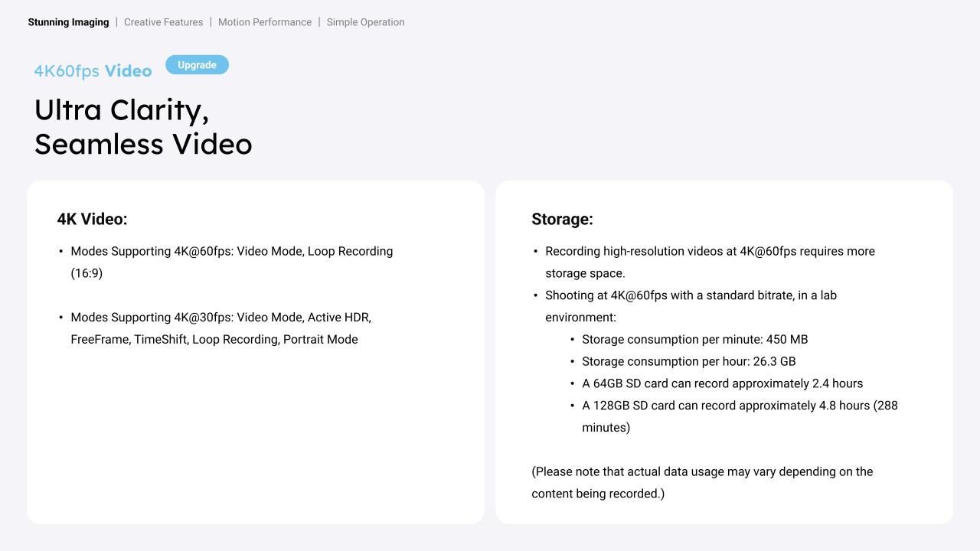Click the 4K60fps Video subtitle
Screen dimensions: 980x551
coord(93,71)
